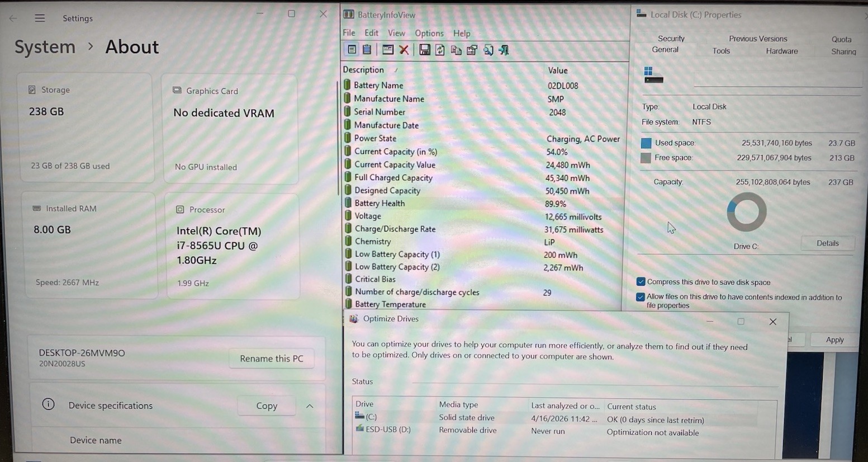Click the battery icon beside Battery Health
Viewport: 868px width, 462px height.
click(x=348, y=202)
